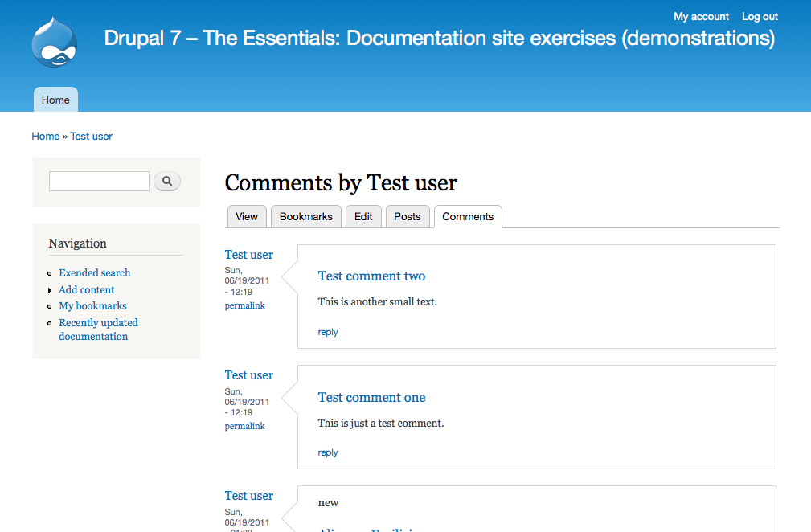
Task: Click the search magnifier button
Action: pyautogui.click(x=166, y=181)
